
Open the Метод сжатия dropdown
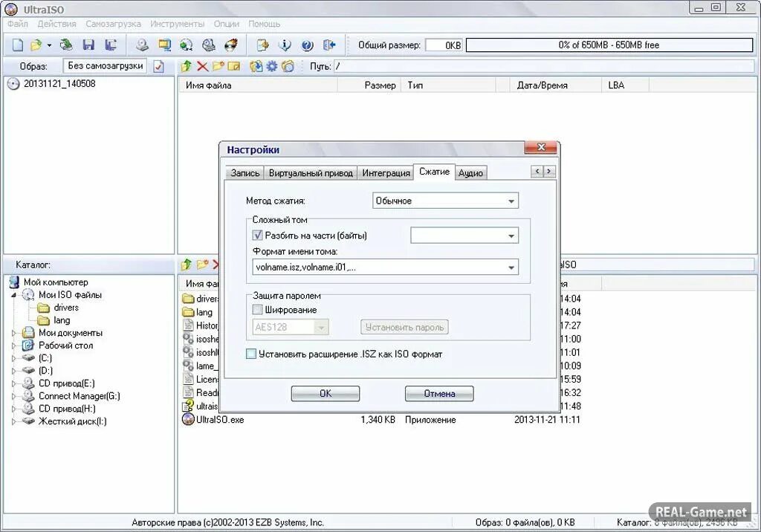(446, 201)
